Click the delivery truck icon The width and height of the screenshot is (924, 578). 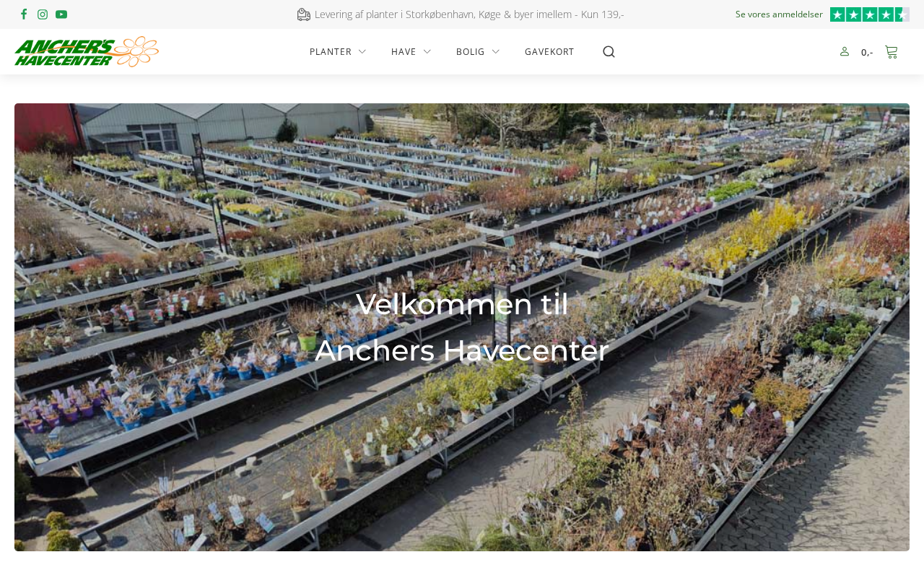pos(304,14)
